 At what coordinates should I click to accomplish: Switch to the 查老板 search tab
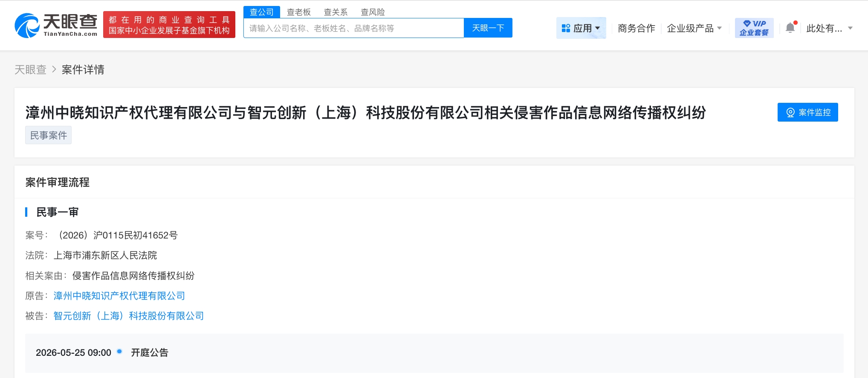pos(298,12)
